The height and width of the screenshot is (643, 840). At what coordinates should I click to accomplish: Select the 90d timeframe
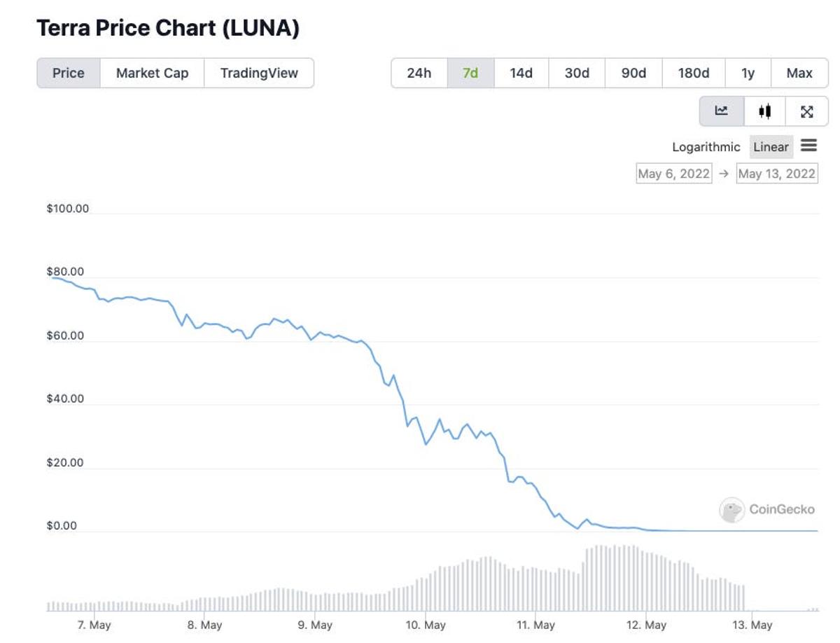coord(631,73)
